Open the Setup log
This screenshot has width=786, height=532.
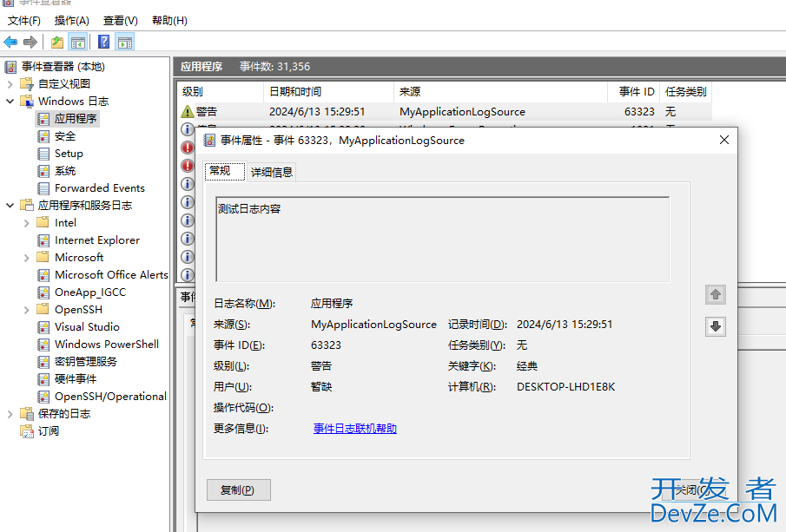click(69, 154)
